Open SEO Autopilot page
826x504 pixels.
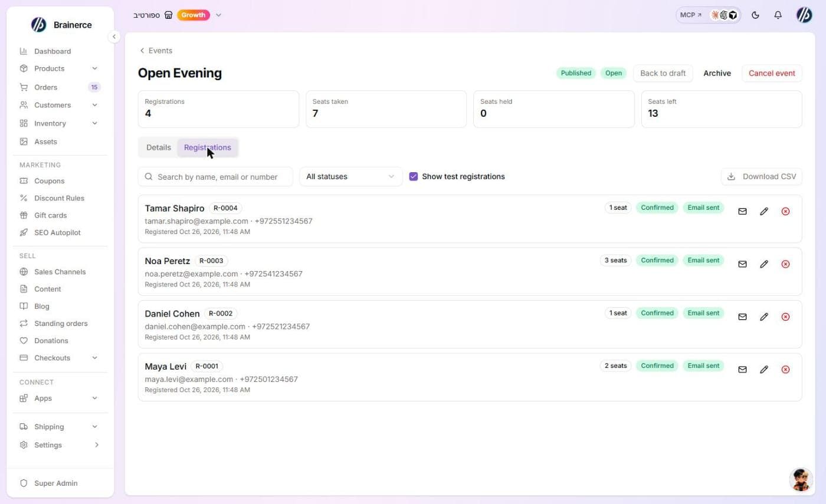tap(60, 232)
